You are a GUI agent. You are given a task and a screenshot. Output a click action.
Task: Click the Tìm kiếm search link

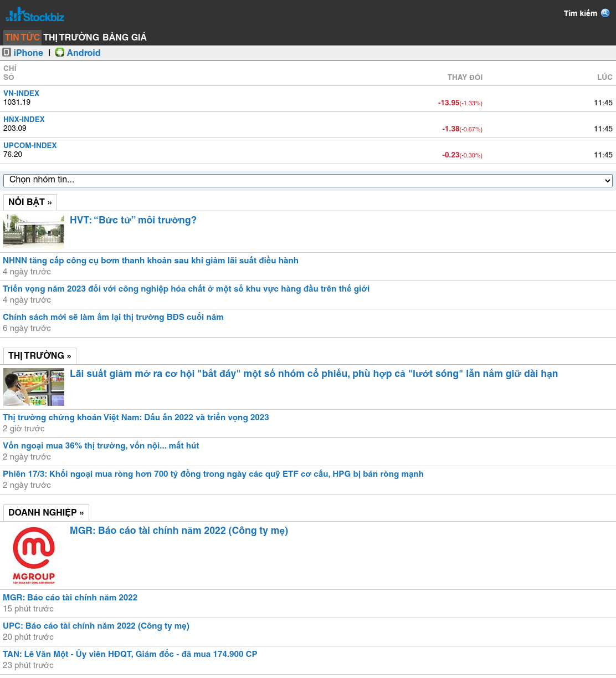pos(581,13)
